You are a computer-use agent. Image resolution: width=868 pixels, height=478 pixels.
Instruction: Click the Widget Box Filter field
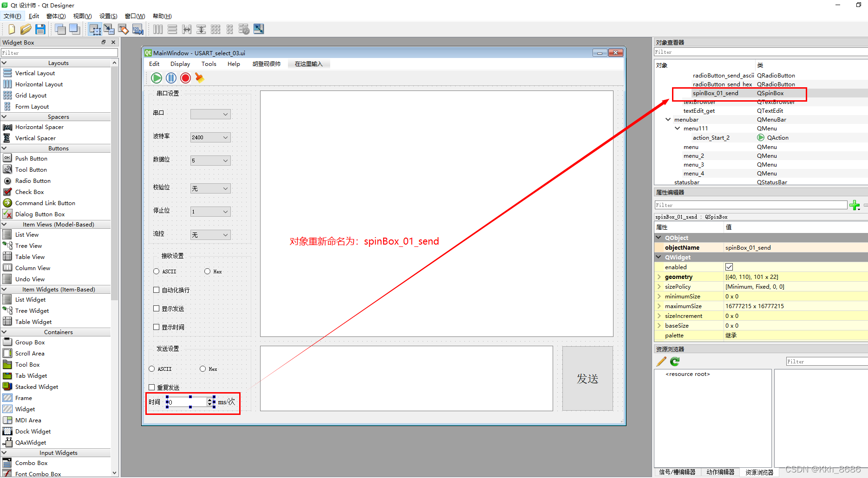(59, 53)
